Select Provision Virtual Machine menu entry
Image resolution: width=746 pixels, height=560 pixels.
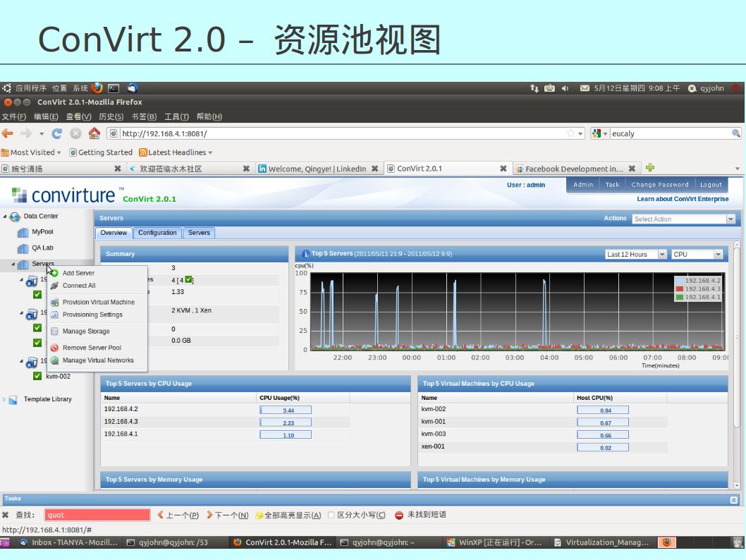[98, 302]
